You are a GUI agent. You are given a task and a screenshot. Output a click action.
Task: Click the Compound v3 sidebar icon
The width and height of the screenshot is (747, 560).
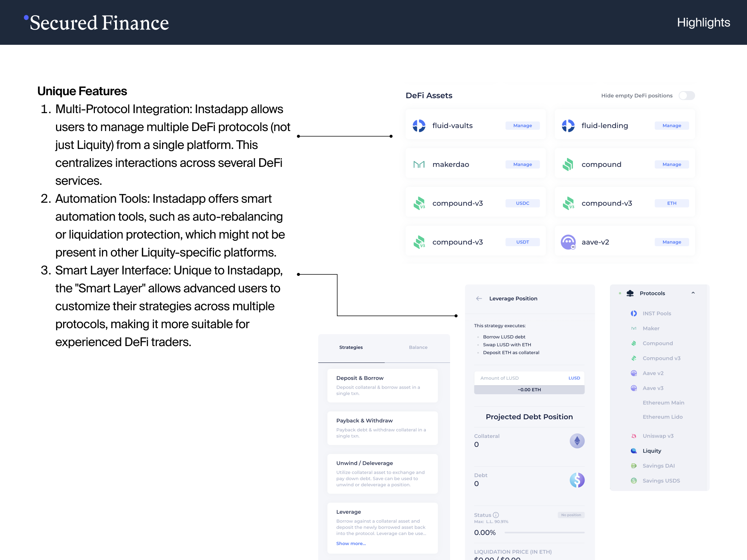click(x=634, y=358)
